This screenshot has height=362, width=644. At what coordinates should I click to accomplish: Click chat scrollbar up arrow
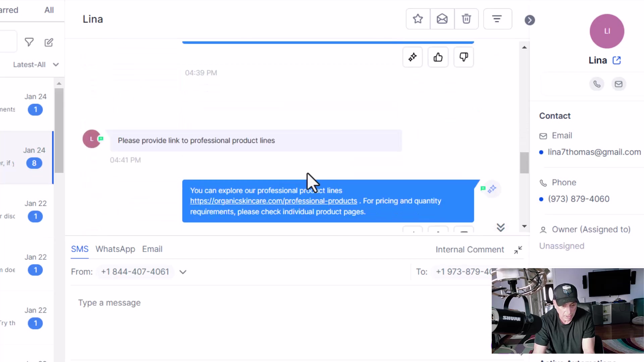click(x=524, y=47)
